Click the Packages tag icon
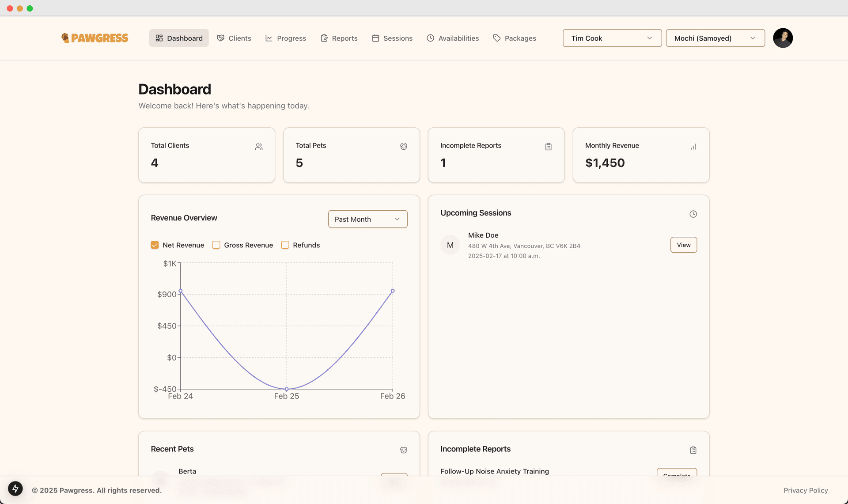The height and width of the screenshot is (504, 848). (x=496, y=38)
